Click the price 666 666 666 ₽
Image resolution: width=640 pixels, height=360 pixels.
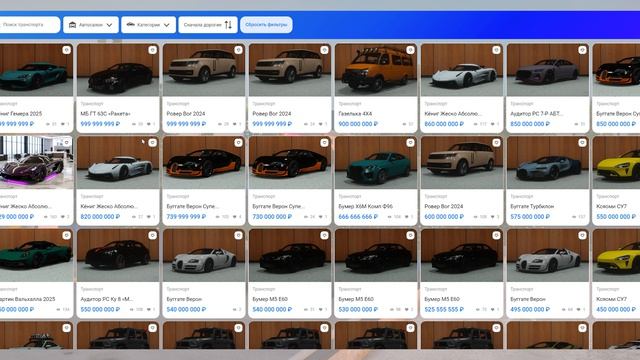tap(358, 216)
